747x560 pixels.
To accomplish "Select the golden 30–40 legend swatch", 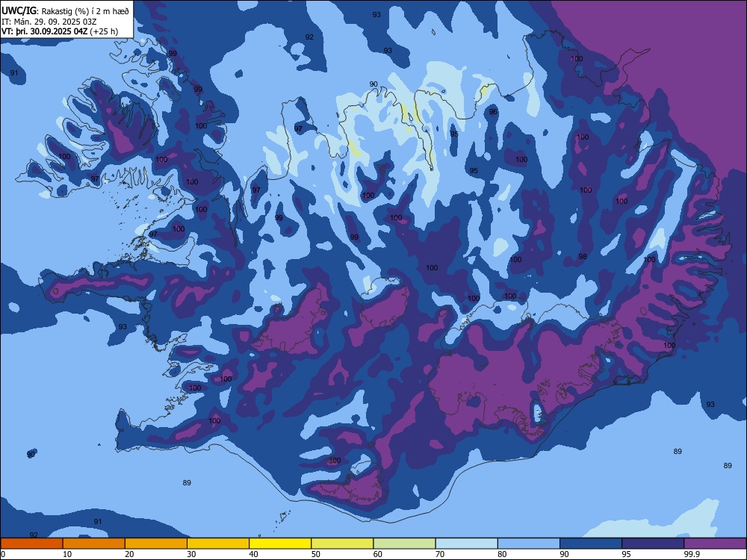I will pyautogui.click(x=218, y=544).
